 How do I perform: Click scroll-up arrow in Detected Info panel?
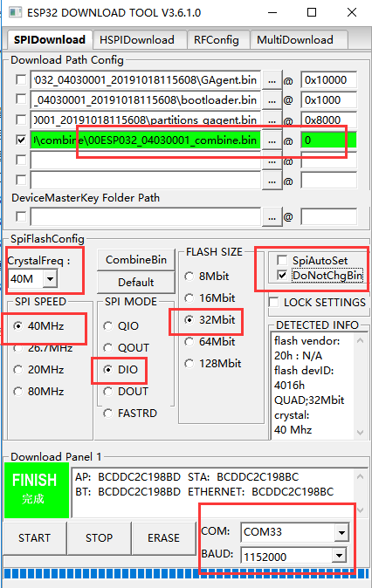point(360,340)
